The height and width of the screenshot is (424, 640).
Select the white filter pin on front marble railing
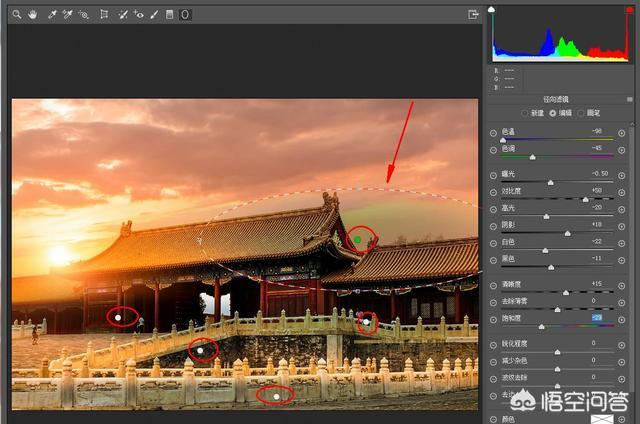click(x=276, y=396)
